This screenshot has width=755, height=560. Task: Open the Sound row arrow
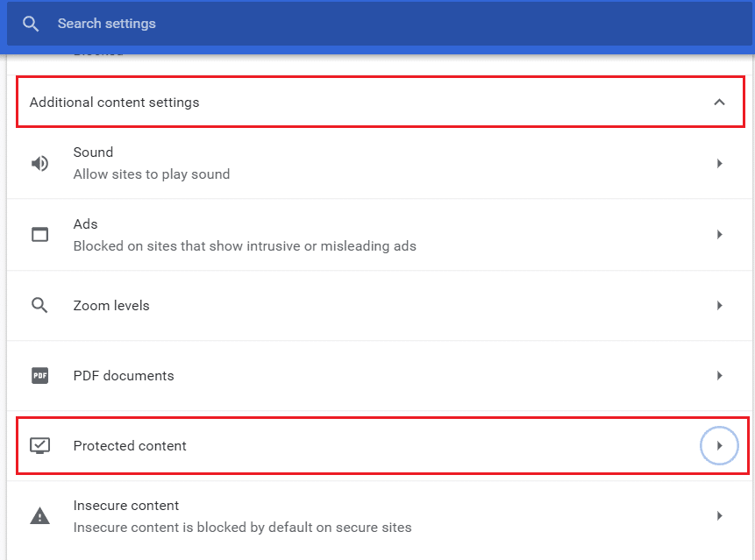(x=719, y=163)
